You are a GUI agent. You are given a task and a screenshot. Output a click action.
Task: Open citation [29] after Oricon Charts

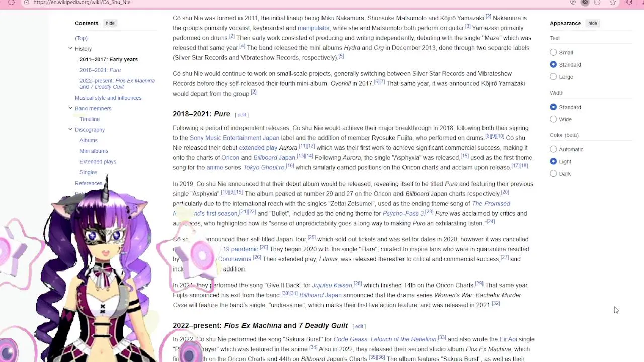click(x=479, y=284)
